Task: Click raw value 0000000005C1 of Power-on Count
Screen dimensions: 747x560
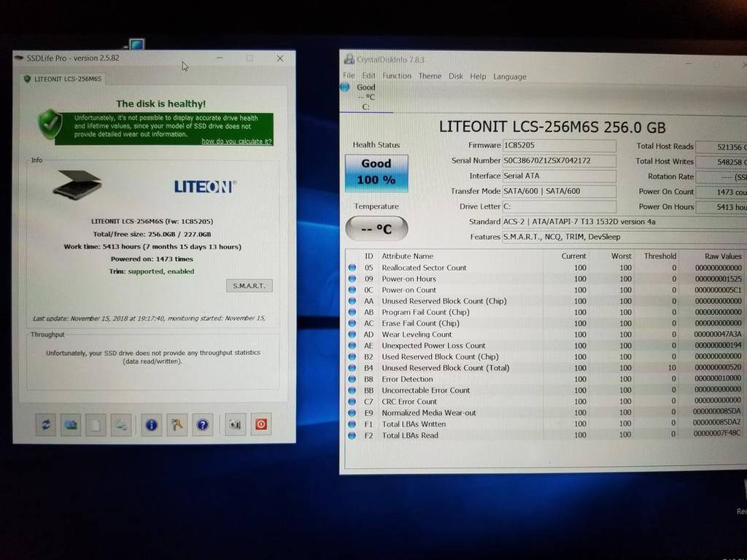Action: pos(718,289)
